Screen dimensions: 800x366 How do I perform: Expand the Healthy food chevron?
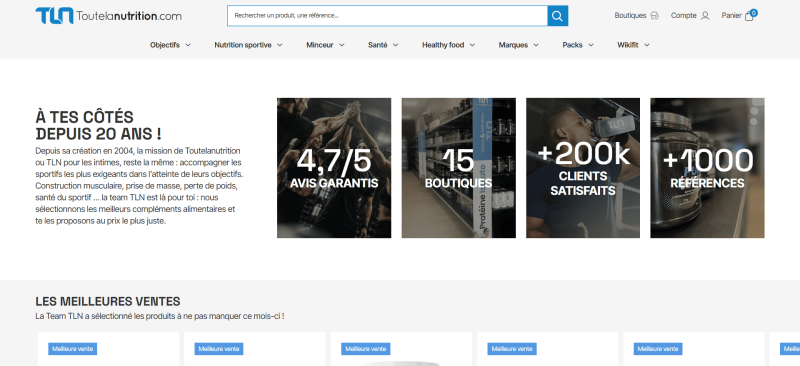pyautogui.click(x=472, y=45)
